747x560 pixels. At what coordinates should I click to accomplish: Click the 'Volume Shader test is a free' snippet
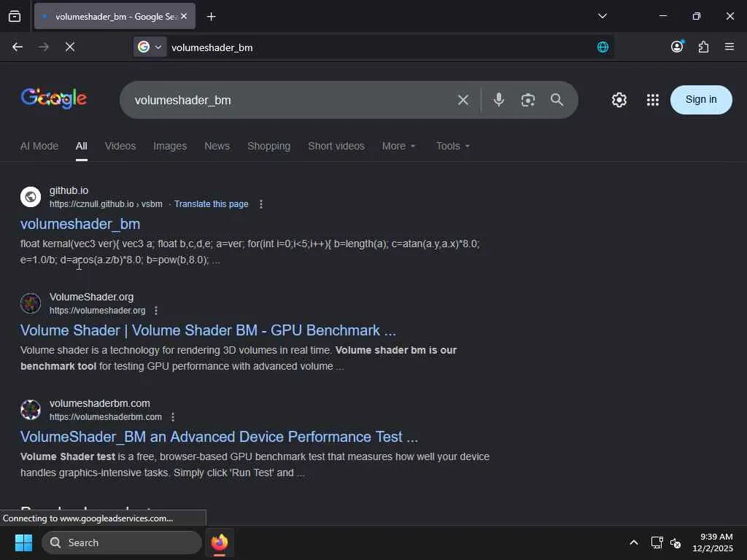255,464
